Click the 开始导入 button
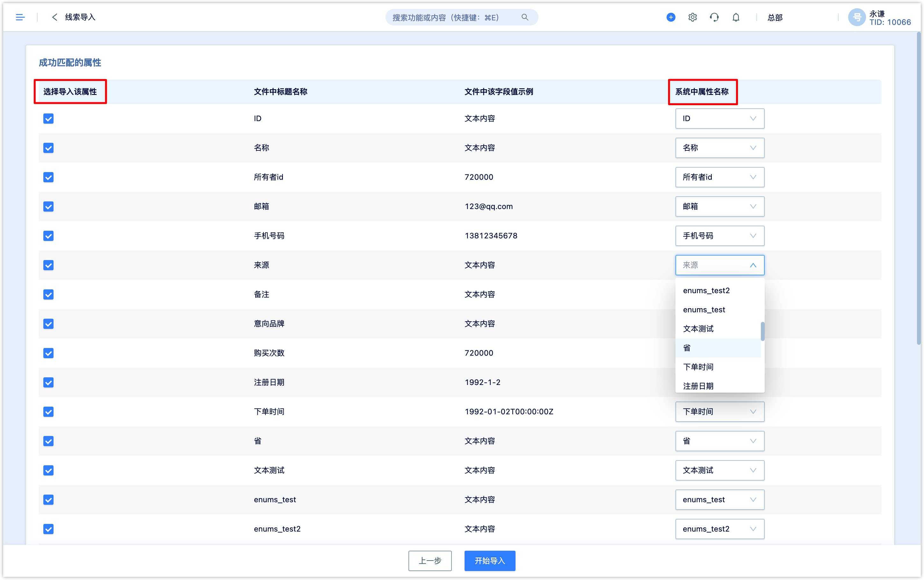This screenshot has width=924, height=580. point(490,561)
